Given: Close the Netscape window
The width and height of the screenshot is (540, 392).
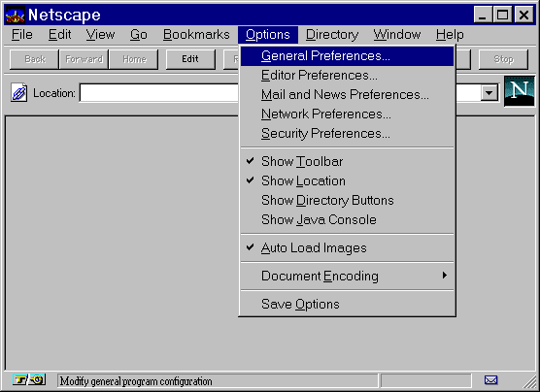Looking at the screenshot, I should (x=523, y=15).
